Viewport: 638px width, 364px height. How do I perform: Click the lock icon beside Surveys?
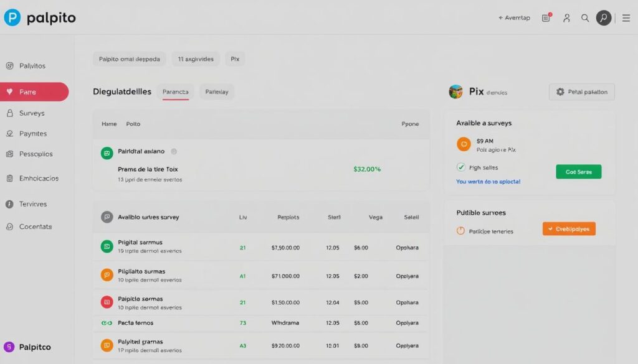coord(9,113)
